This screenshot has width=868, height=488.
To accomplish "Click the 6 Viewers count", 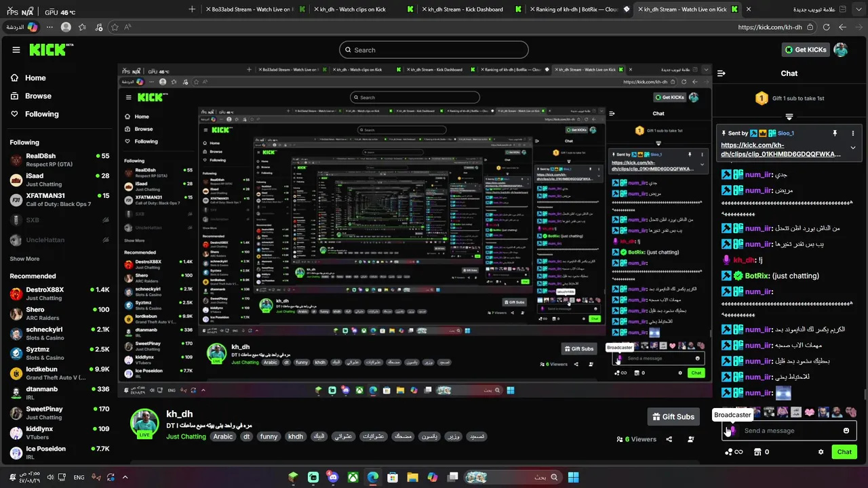I will pos(636,439).
